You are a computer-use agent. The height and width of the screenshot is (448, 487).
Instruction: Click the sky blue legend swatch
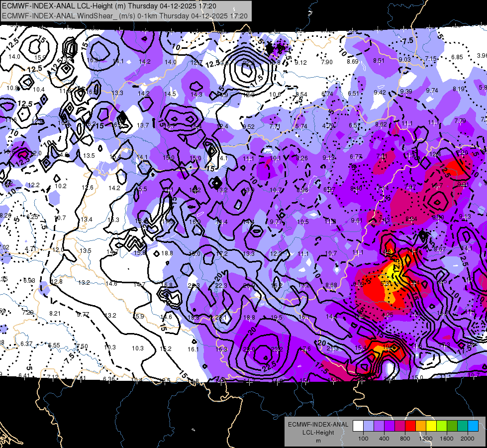tap(473, 426)
